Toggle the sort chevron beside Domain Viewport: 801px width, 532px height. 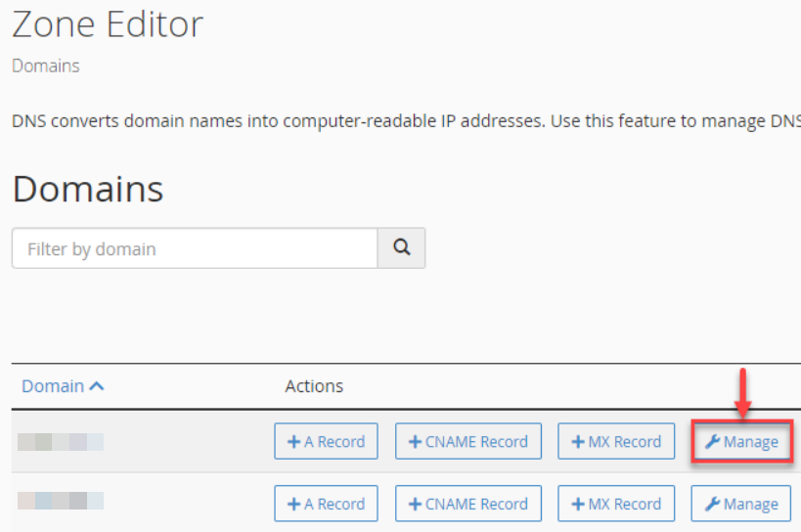click(97, 386)
